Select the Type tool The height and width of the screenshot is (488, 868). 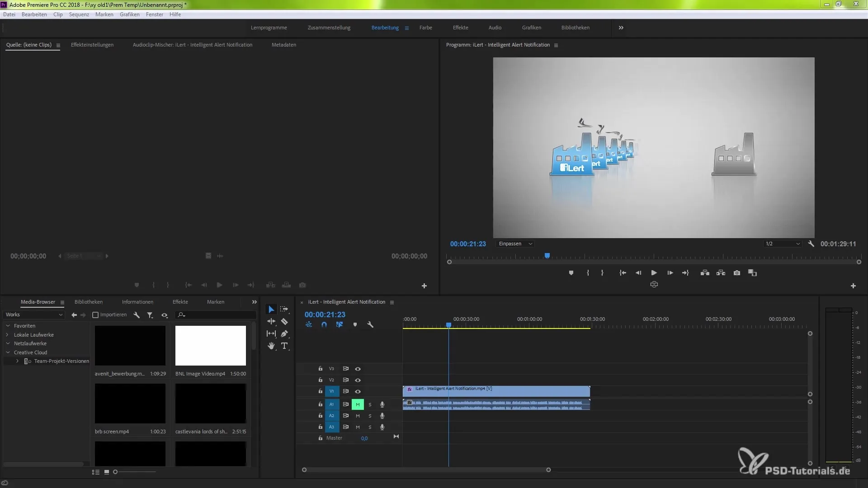[x=284, y=346]
